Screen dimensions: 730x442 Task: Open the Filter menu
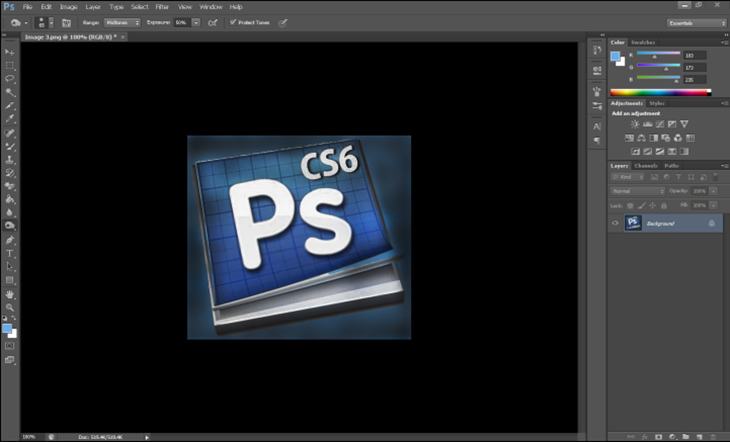[162, 7]
